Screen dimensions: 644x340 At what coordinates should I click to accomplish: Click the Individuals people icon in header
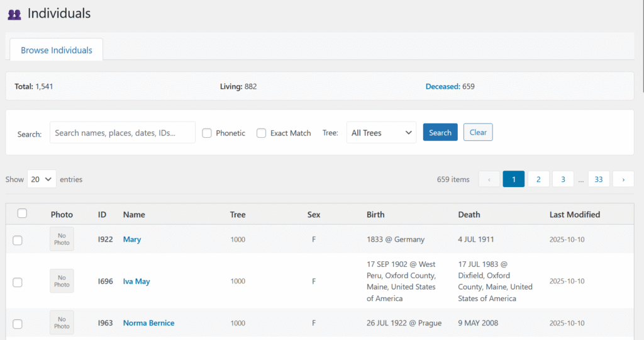click(14, 14)
